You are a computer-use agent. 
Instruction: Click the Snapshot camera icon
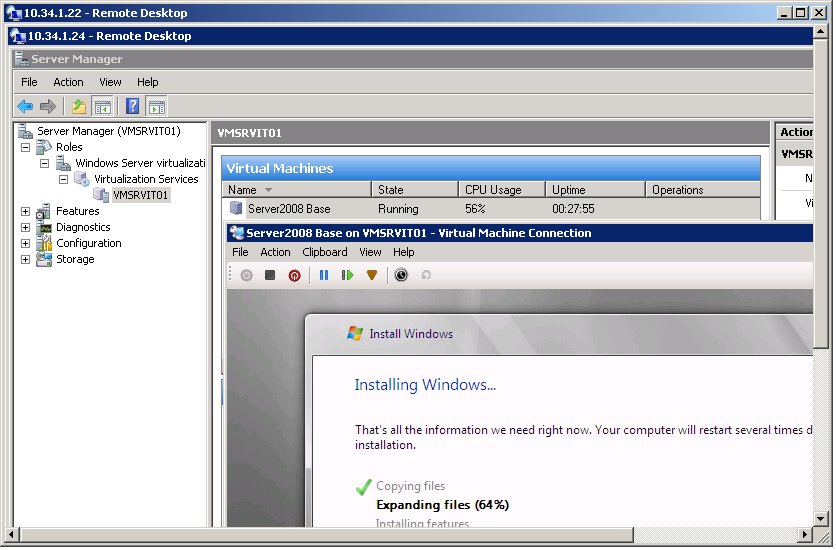(x=401, y=276)
